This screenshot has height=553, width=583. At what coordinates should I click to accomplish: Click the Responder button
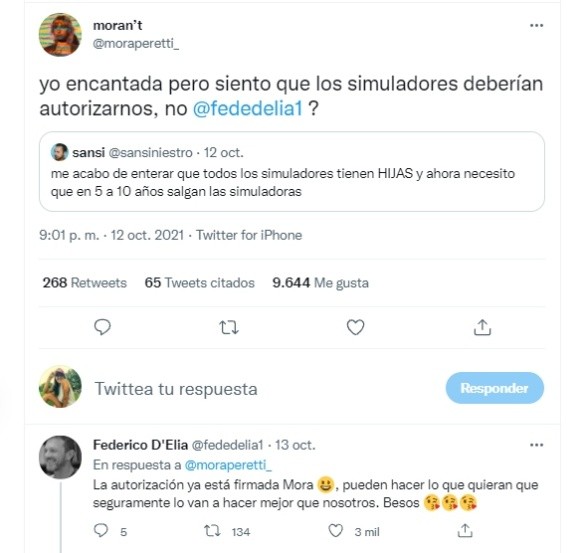[495, 388]
